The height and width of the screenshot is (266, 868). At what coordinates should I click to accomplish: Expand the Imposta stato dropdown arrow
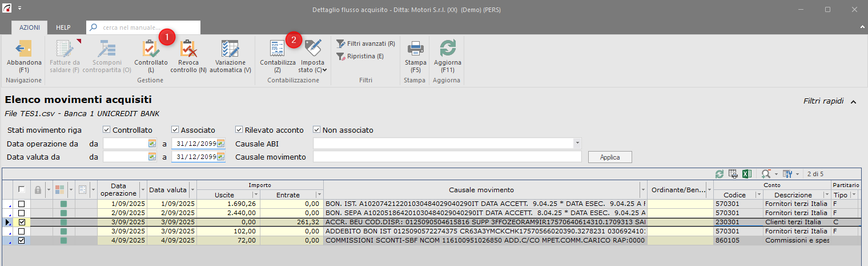(324, 70)
